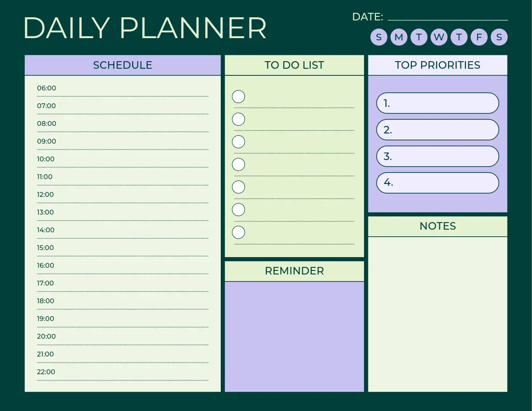This screenshot has height=411, width=532.
Task: Click the Top Priorities header
Action: (438, 65)
